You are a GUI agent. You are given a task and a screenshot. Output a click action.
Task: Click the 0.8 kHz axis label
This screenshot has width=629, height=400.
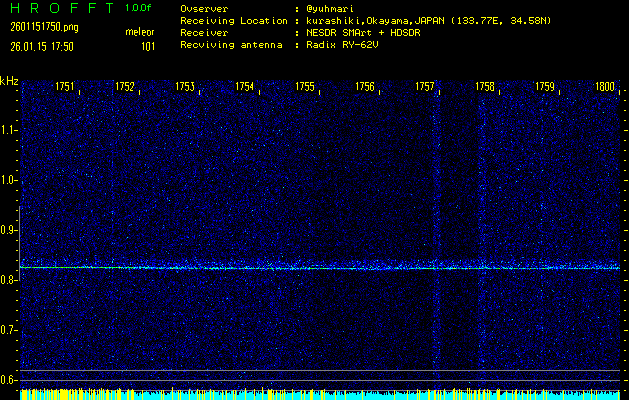point(8,280)
